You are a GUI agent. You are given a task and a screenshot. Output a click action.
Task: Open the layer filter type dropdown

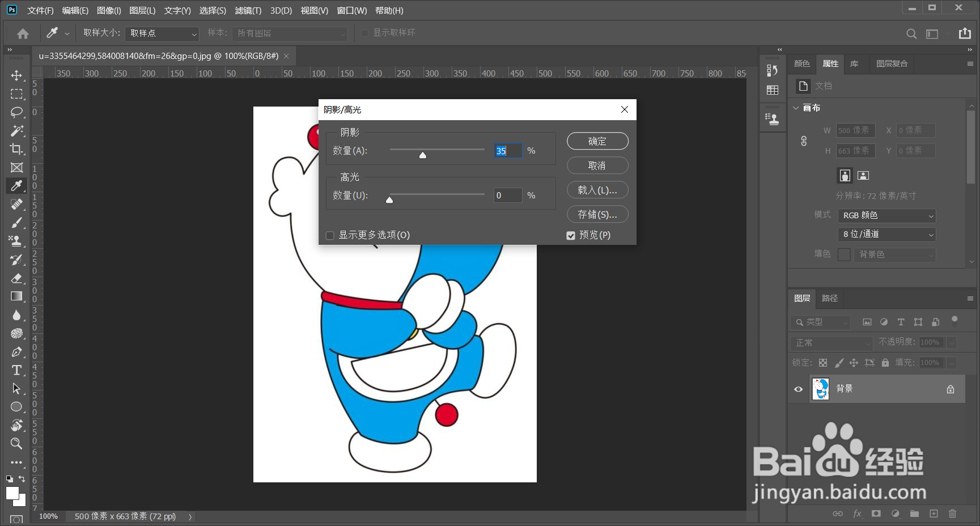tap(821, 322)
